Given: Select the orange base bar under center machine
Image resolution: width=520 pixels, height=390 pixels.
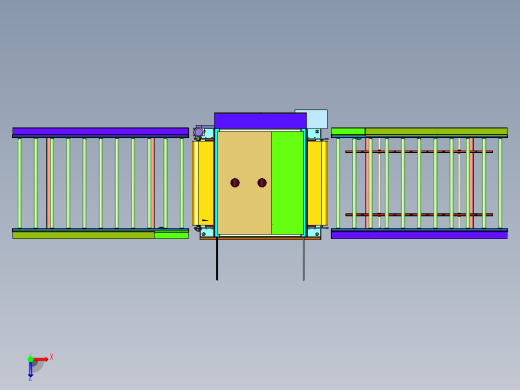Looking at the screenshot, I should point(260,238).
